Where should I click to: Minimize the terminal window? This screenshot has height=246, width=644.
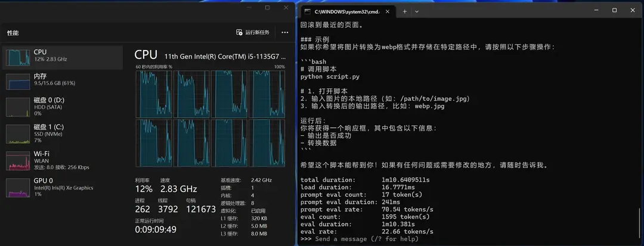[596, 11]
